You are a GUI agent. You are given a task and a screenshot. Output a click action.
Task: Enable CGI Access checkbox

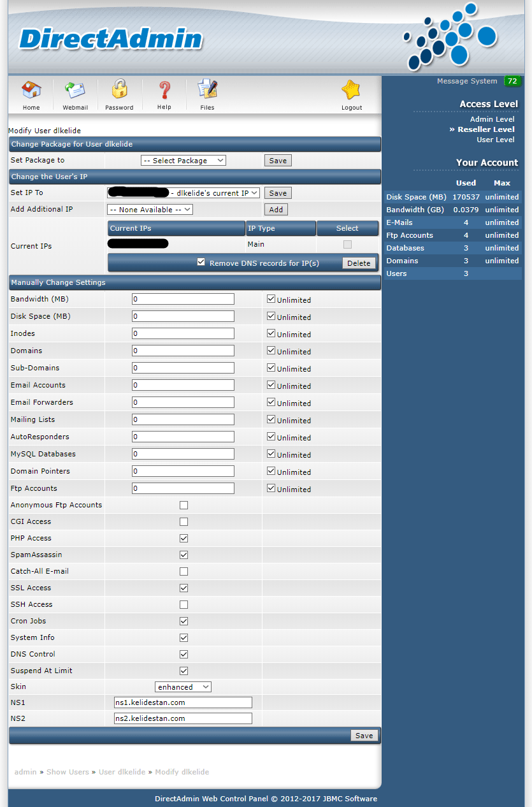click(183, 521)
